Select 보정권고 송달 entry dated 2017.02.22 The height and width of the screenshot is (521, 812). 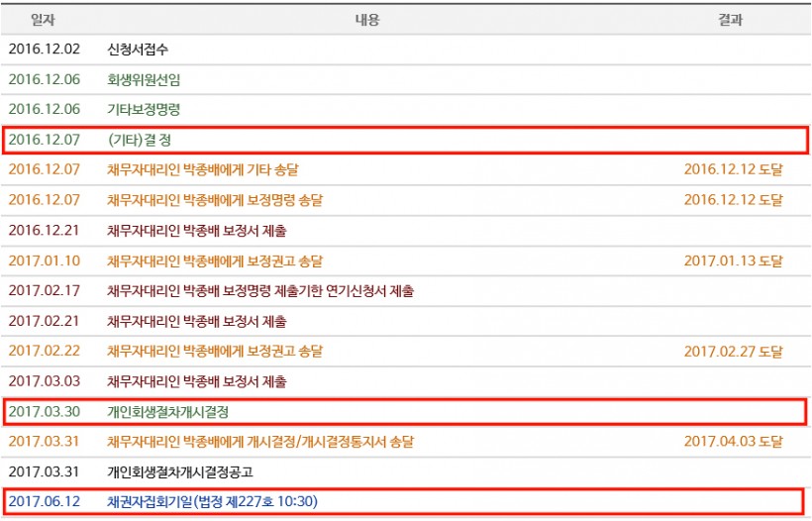[215, 352]
